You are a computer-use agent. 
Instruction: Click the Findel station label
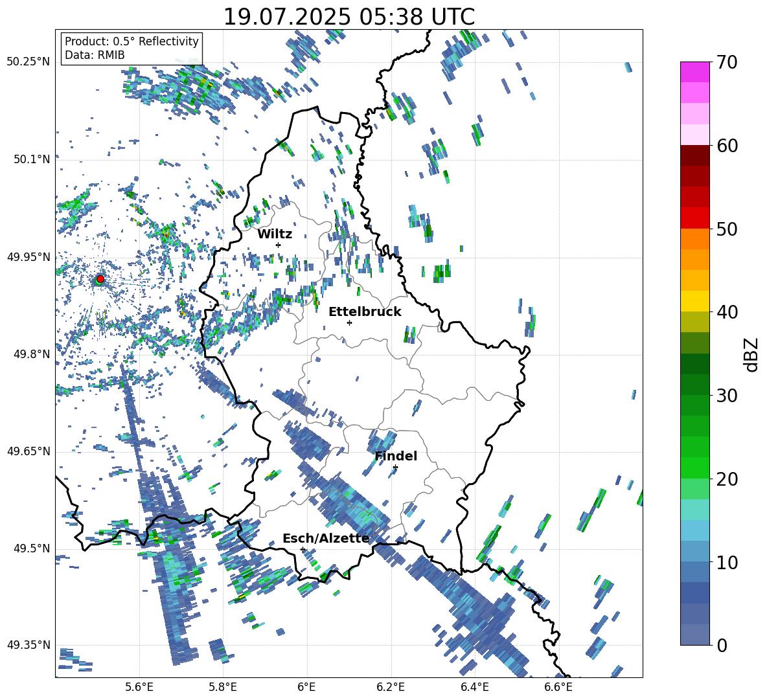tap(396, 456)
